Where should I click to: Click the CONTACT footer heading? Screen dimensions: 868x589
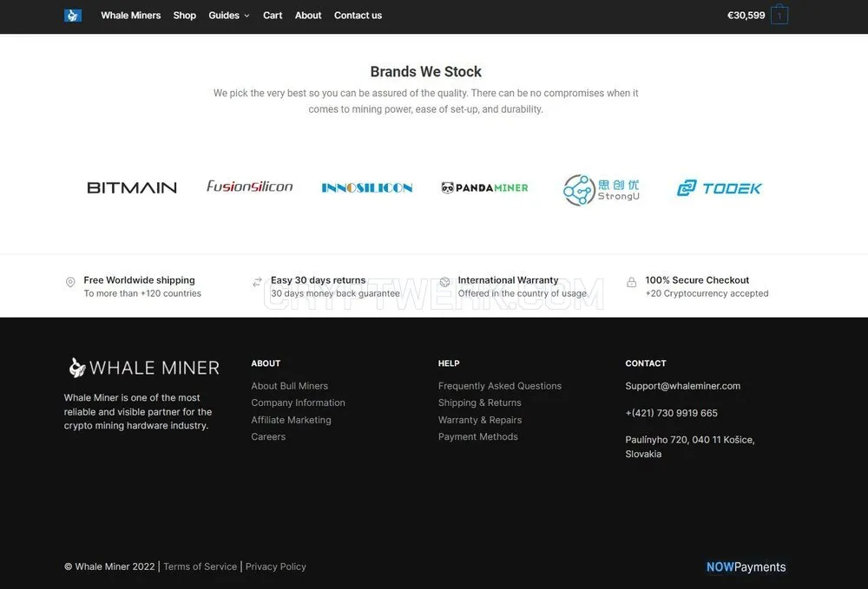646,363
